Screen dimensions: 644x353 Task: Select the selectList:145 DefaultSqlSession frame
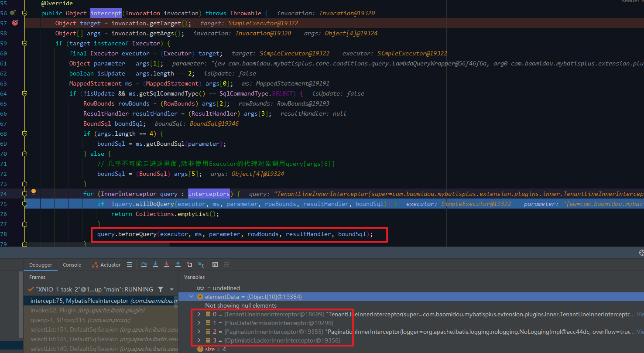tap(100, 339)
